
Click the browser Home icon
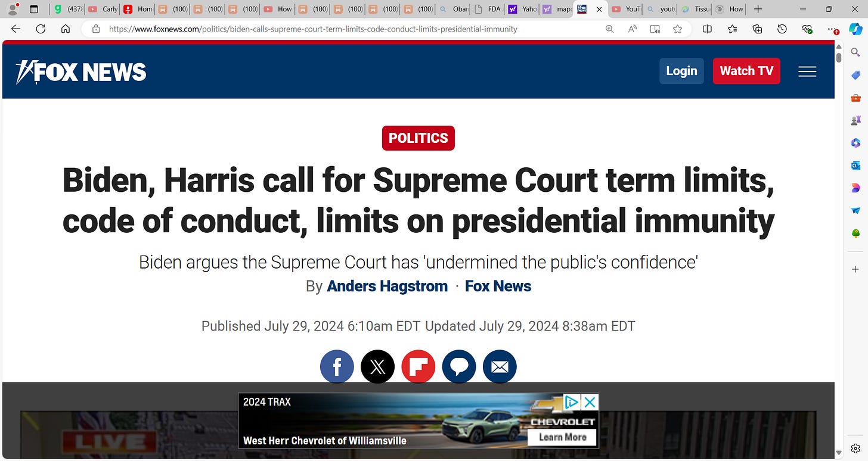coord(66,29)
